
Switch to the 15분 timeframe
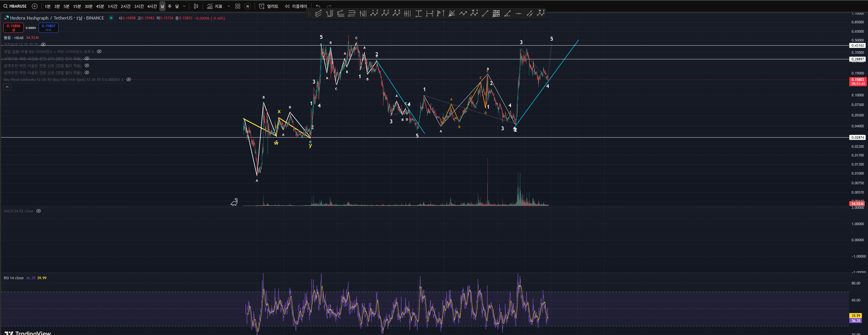pyautogui.click(x=77, y=6)
